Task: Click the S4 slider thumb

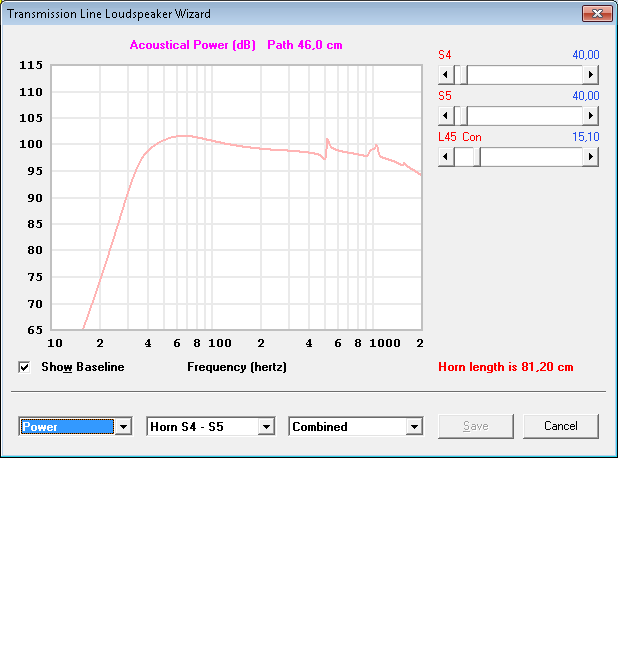Action: click(463, 75)
